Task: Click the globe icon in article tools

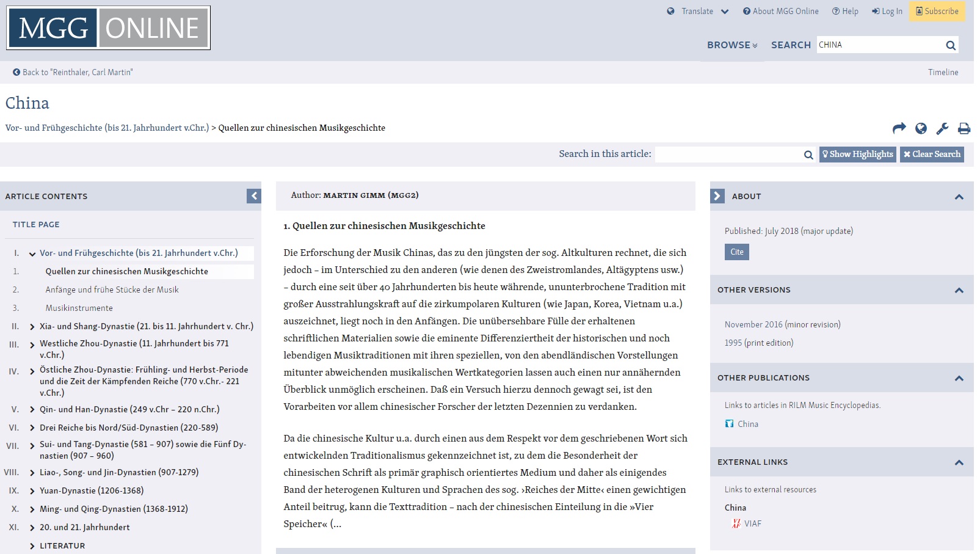Action: click(921, 128)
